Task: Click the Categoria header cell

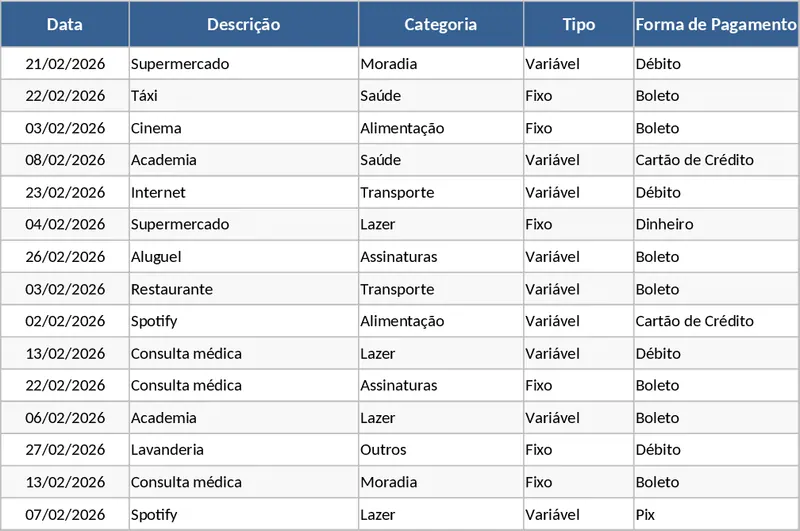Action: tap(440, 25)
